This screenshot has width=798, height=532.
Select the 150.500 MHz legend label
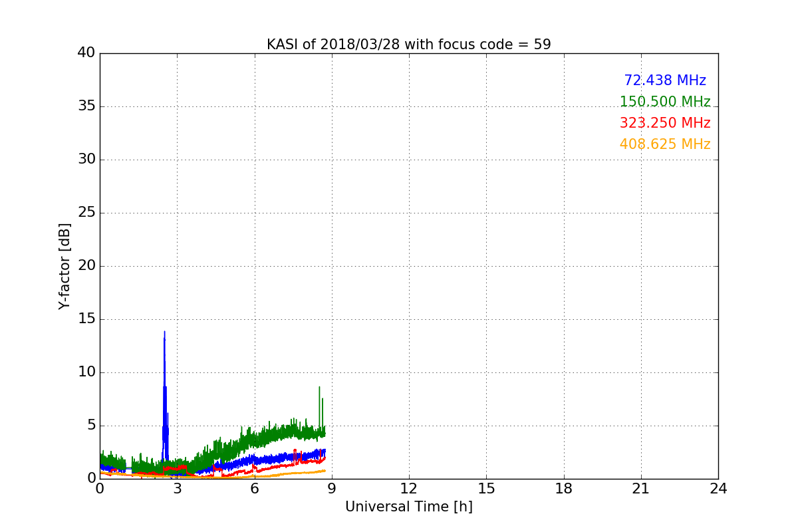pos(665,102)
